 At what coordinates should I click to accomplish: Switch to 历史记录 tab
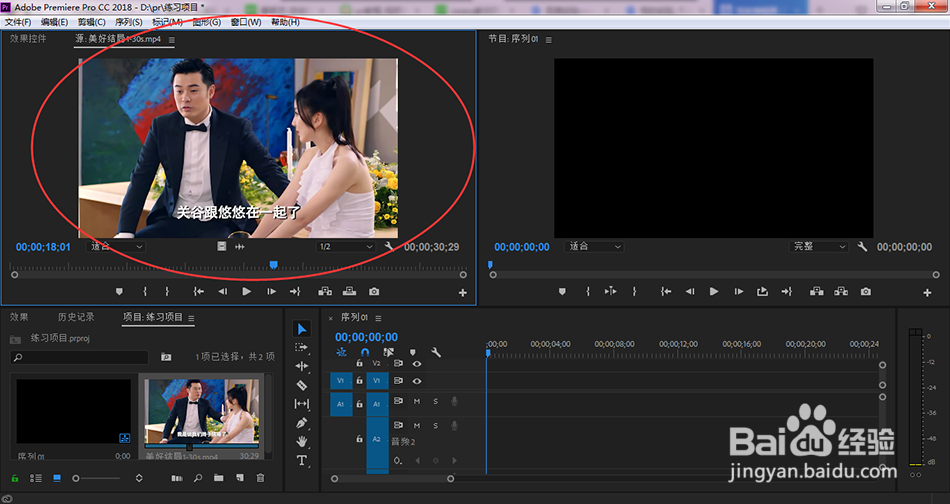[x=76, y=317]
